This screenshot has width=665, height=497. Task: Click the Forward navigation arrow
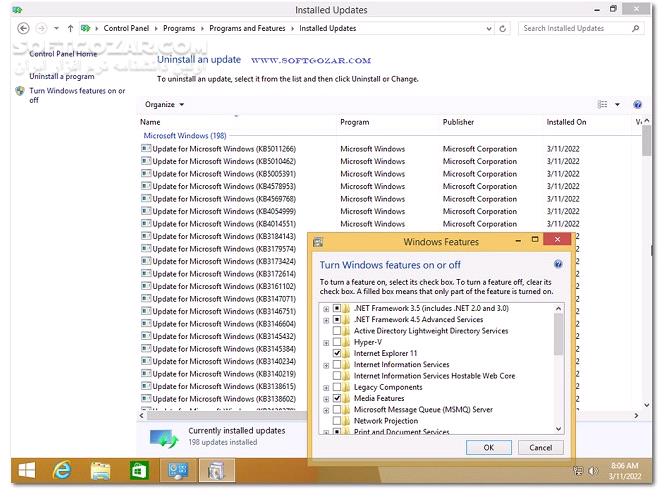41,28
